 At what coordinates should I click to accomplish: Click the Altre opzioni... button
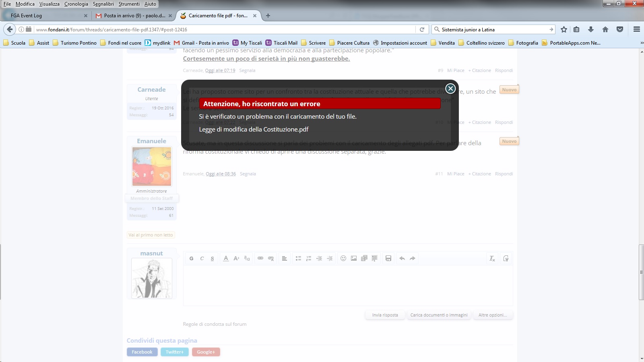pyautogui.click(x=493, y=315)
